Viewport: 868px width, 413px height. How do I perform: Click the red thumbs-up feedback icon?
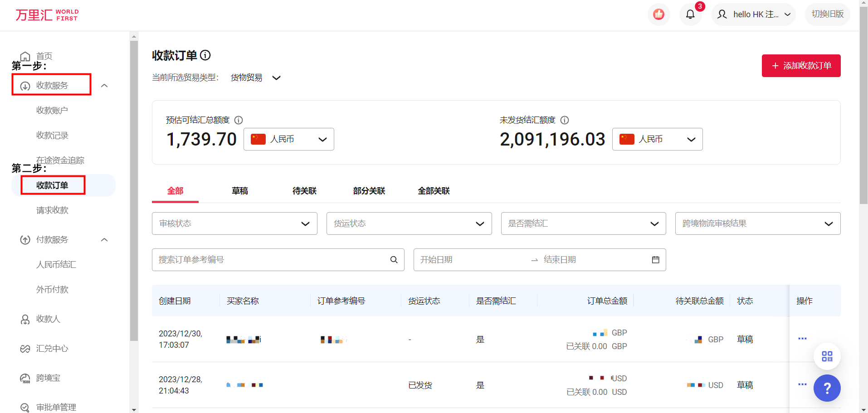click(x=658, y=15)
